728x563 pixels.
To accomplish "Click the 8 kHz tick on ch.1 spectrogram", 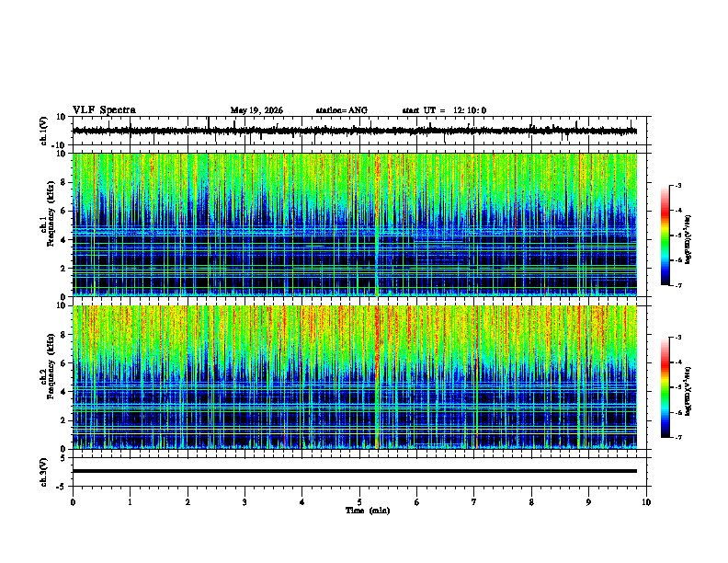I will pyautogui.click(x=64, y=182).
